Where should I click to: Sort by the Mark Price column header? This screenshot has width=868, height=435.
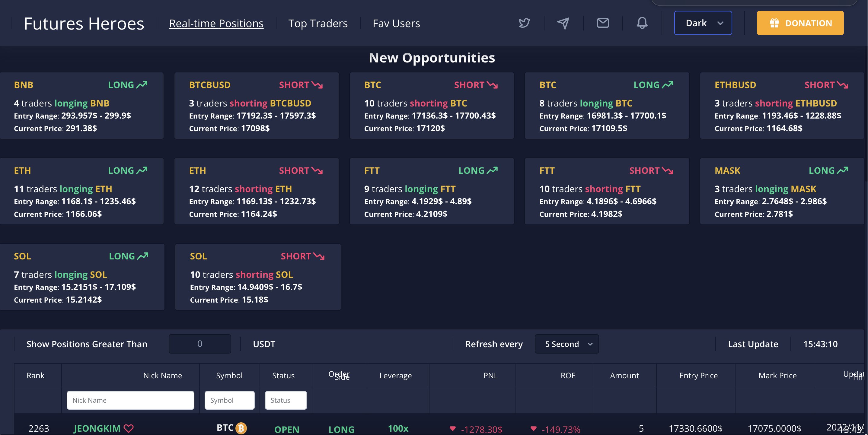tap(777, 375)
